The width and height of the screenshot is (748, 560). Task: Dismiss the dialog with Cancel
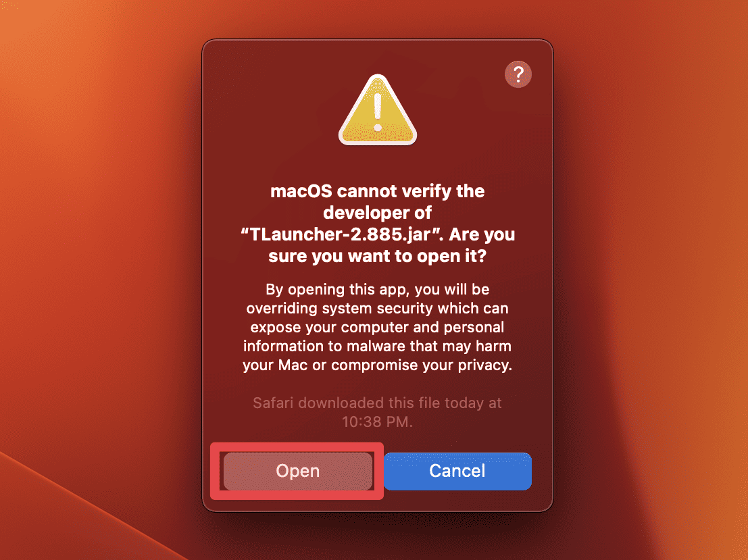(x=457, y=471)
